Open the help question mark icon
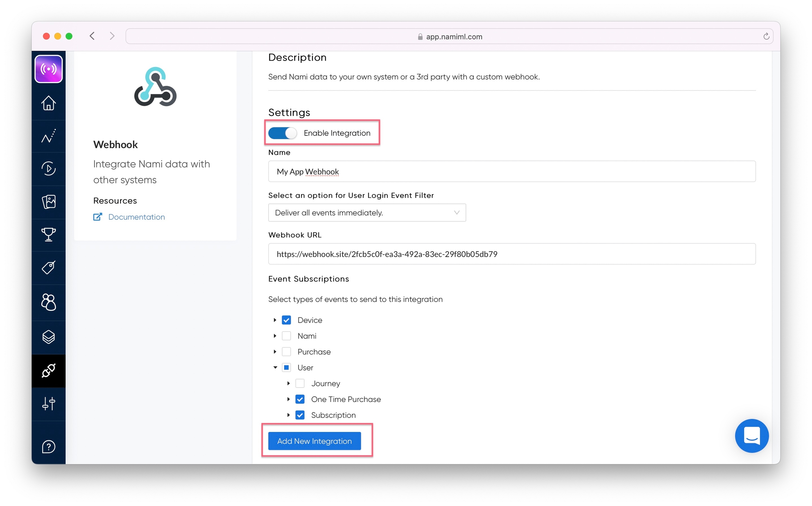 click(x=49, y=447)
